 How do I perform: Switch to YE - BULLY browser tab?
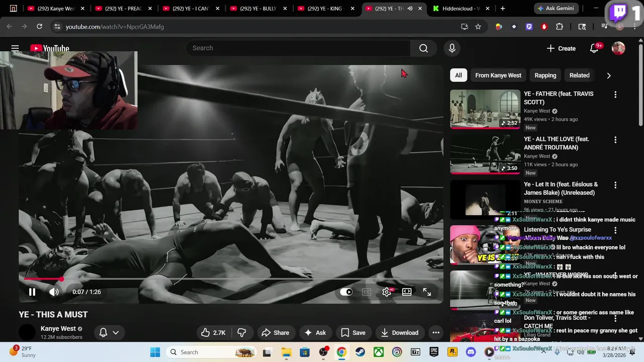258,9
